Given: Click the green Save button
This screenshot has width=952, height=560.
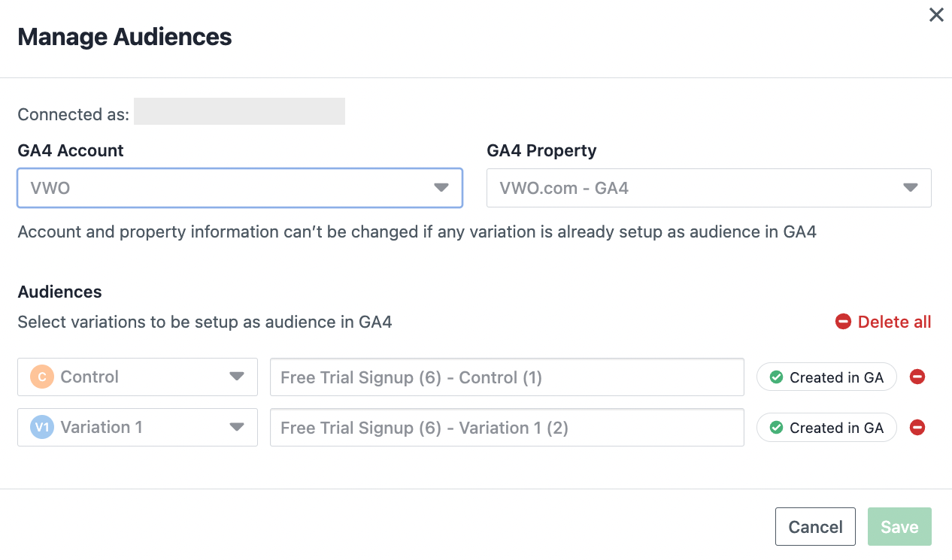Looking at the screenshot, I should point(899,526).
